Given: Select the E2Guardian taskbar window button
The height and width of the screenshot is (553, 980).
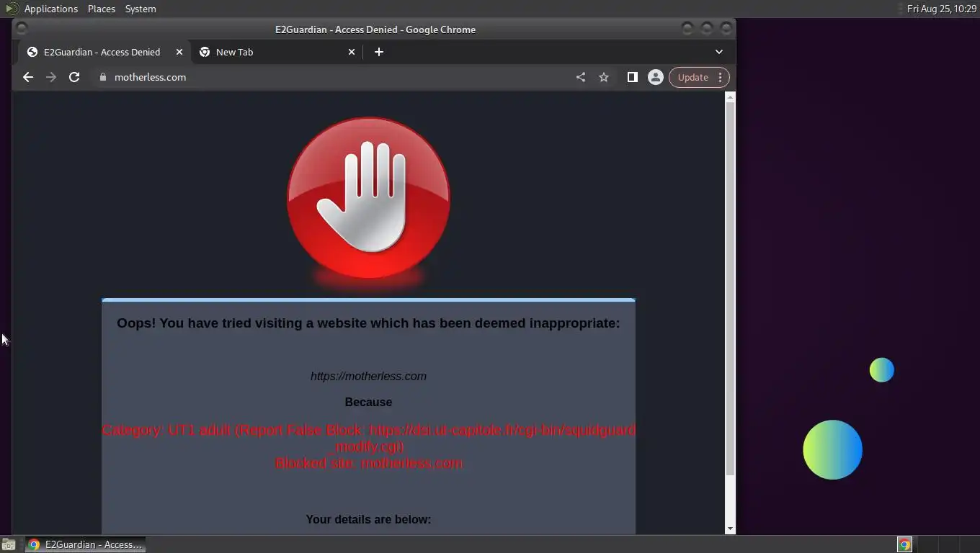Looking at the screenshot, I should [86, 544].
